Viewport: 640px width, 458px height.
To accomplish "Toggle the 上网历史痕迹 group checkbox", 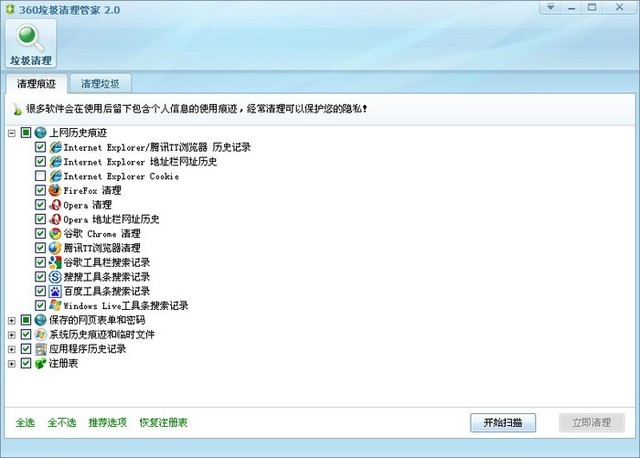I will pos(26,132).
